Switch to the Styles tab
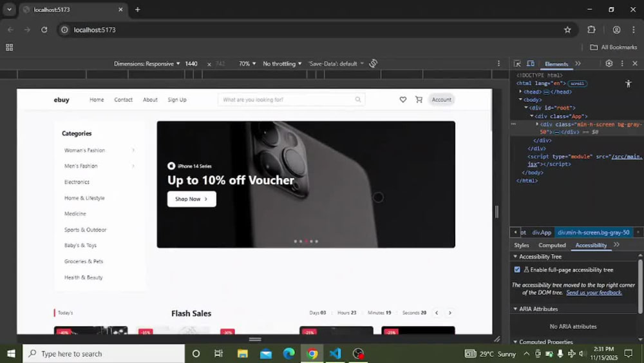Image resolution: width=644 pixels, height=363 pixels. pos(522,245)
